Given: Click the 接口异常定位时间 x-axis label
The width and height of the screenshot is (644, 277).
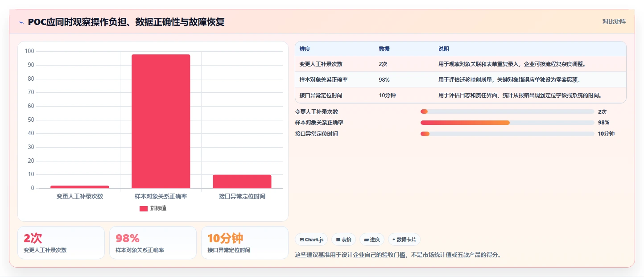Looking at the screenshot, I should point(242,197).
